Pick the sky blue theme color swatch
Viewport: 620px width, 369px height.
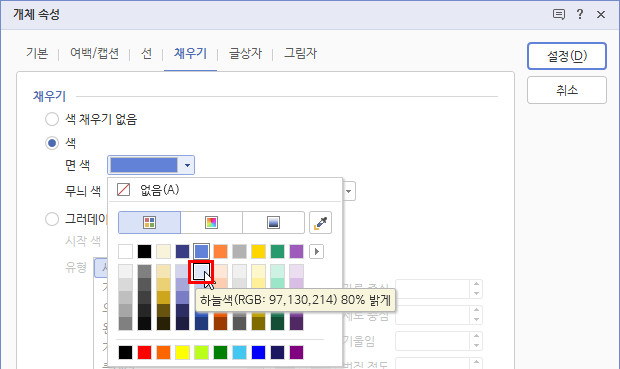(201, 252)
